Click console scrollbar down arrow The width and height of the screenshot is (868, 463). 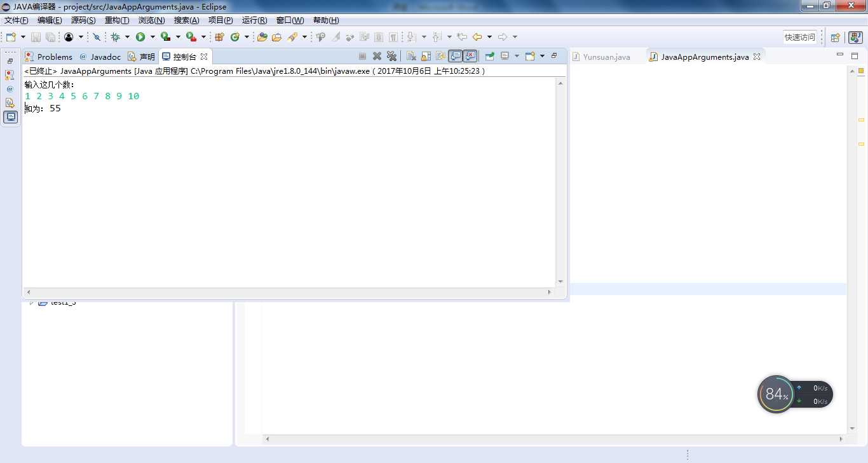tap(560, 281)
